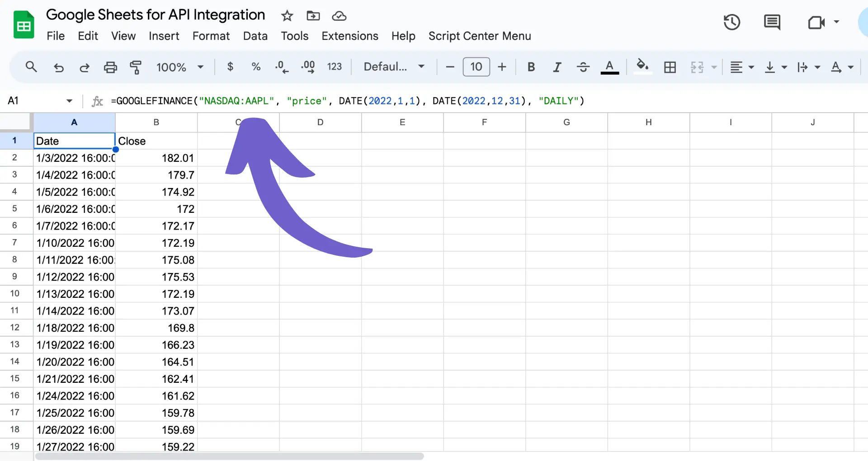Click the horizontal scrollbar
This screenshot has width=868, height=461.
coord(229,456)
